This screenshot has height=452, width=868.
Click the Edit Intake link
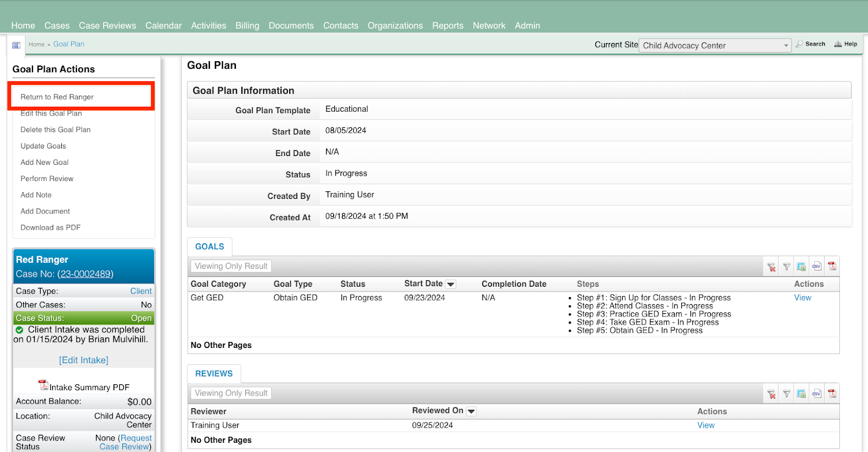click(84, 360)
